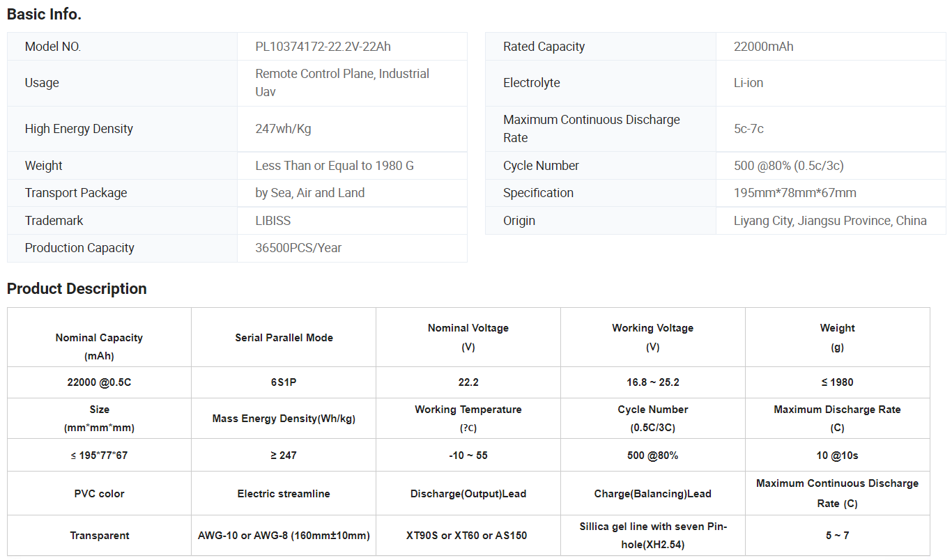Click the 36500PCS/Year production capacity value

point(298,248)
